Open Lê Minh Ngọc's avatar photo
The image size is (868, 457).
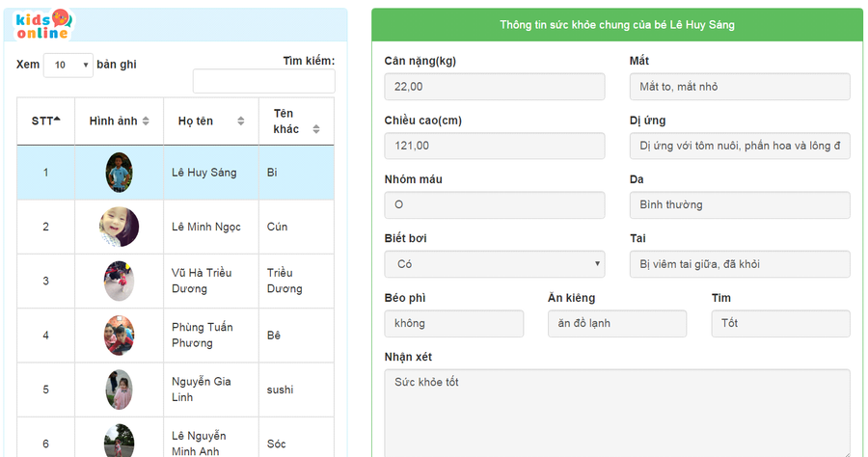click(119, 227)
